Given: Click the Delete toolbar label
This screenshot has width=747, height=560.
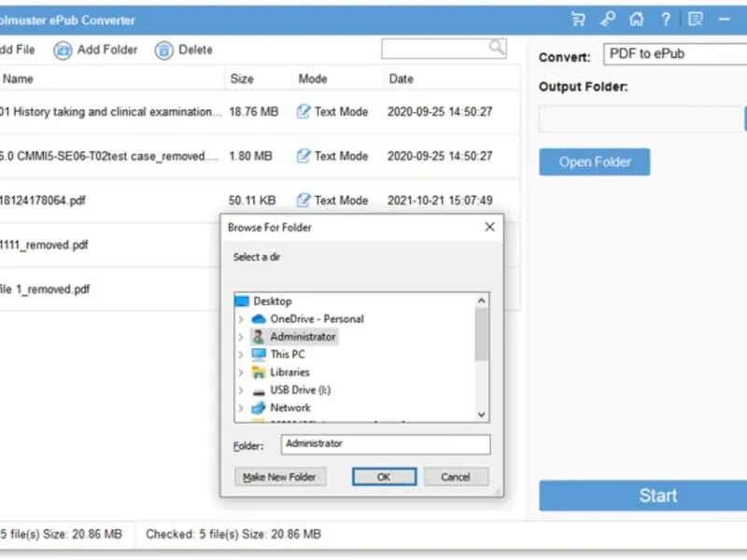Looking at the screenshot, I should tap(195, 49).
